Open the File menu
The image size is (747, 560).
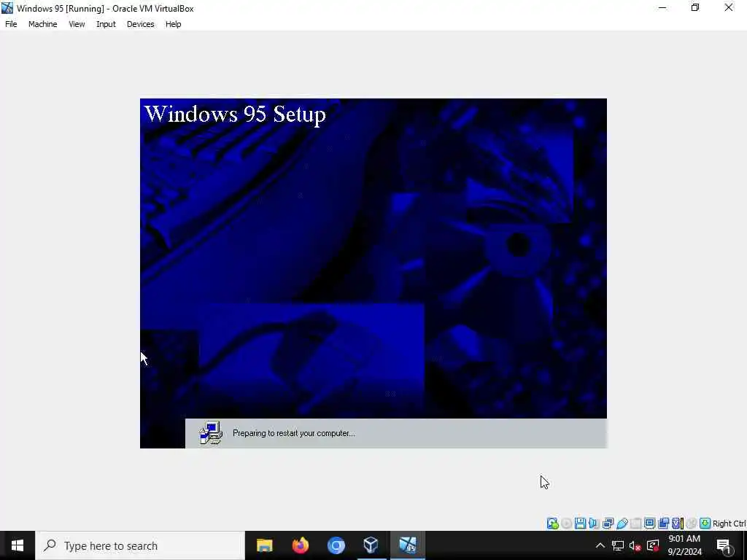11,24
